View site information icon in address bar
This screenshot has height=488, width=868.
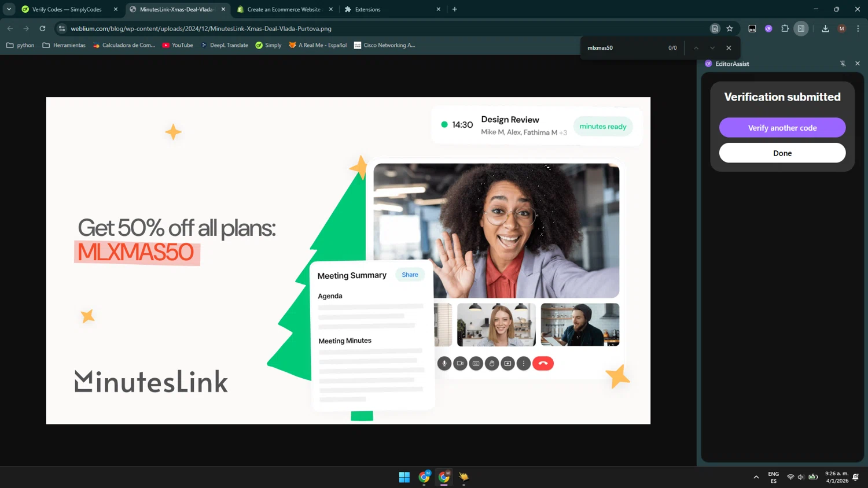click(x=62, y=28)
